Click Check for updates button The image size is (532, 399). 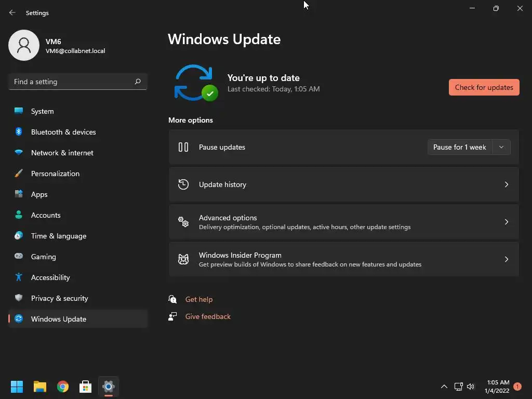point(484,87)
